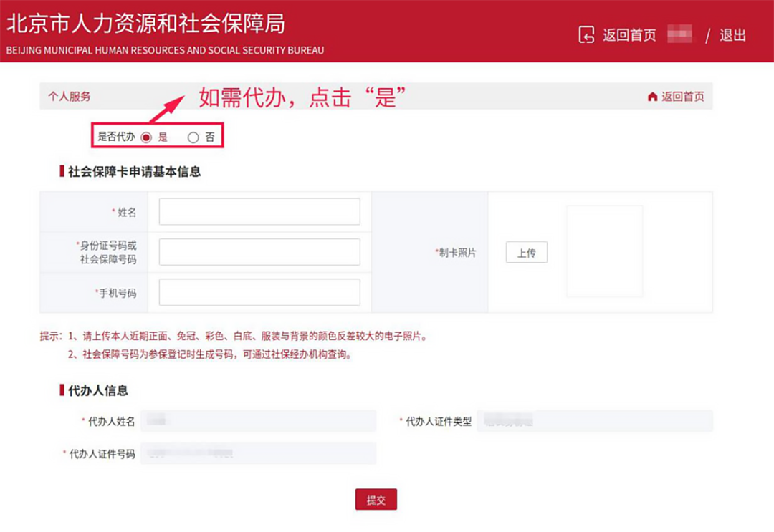Click 返回首页 text in the red header
The width and height of the screenshot is (774, 532).
[629, 35]
